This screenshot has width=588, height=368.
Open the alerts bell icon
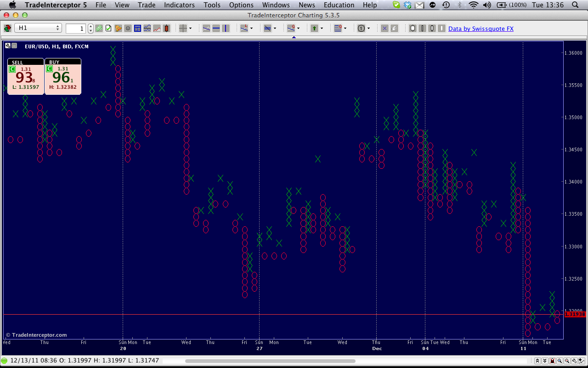(x=118, y=29)
